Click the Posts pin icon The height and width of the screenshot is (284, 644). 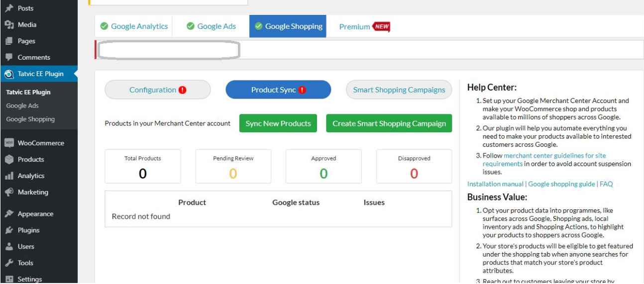(x=9, y=8)
